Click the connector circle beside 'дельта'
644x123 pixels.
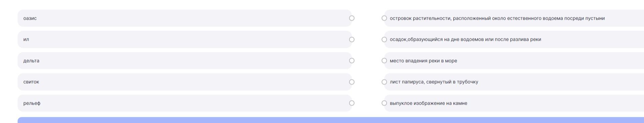[352, 61]
